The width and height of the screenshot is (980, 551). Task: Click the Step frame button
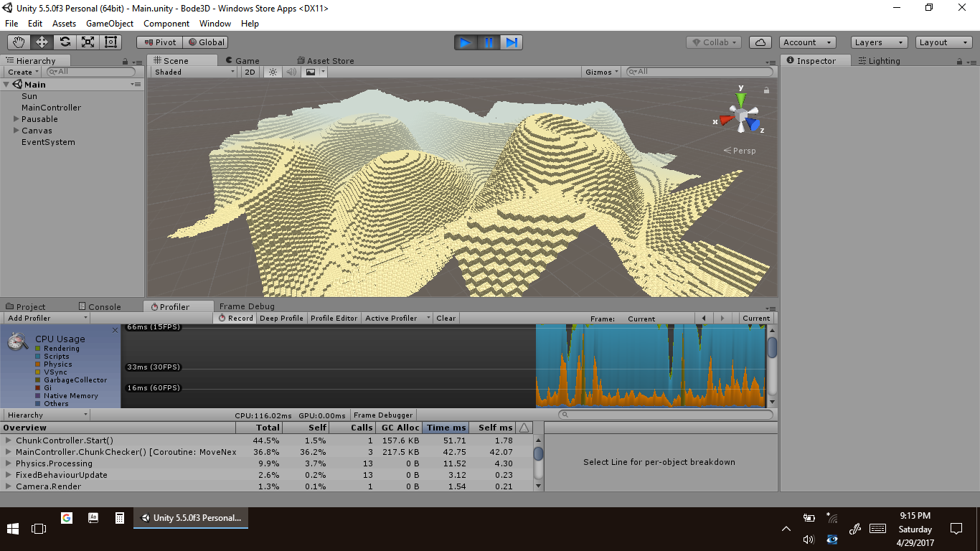click(x=512, y=42)
